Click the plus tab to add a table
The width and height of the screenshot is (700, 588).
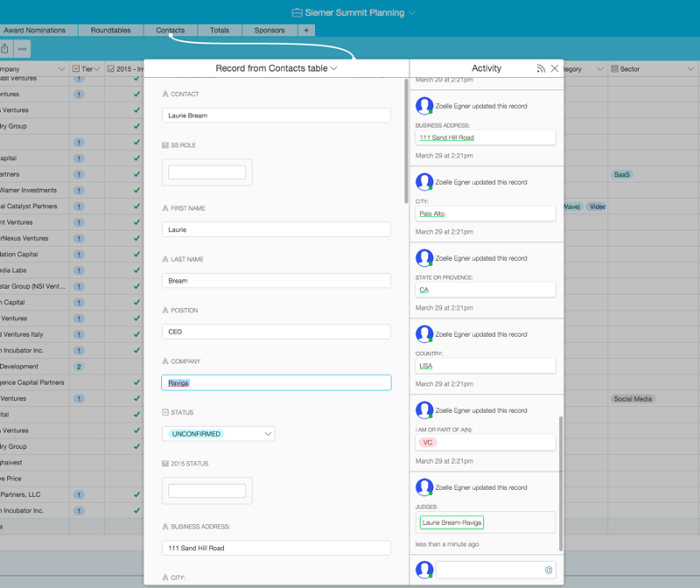click(x=306, y=31)
